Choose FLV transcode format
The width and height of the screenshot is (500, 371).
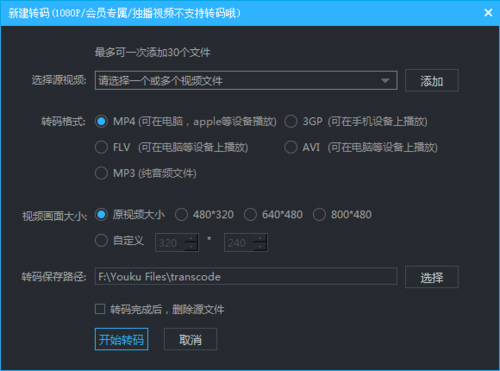pyautogui.click(x=101, y=147)
